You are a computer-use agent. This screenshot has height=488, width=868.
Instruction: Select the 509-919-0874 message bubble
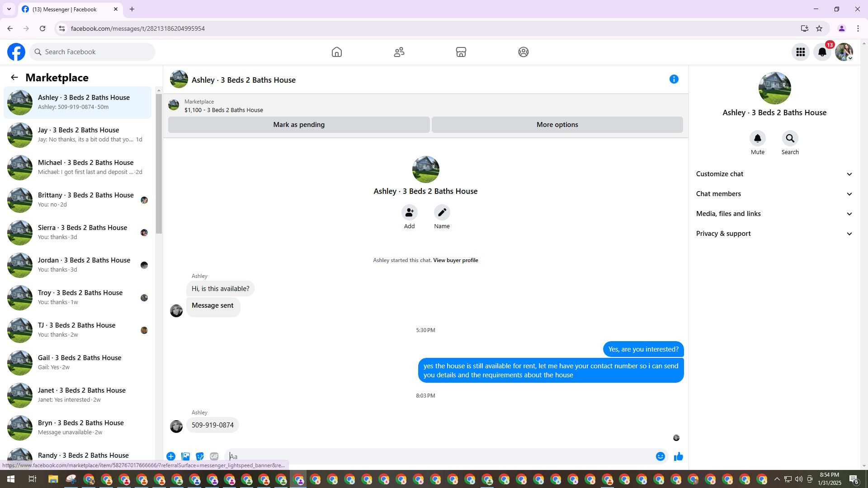(212, 425)
